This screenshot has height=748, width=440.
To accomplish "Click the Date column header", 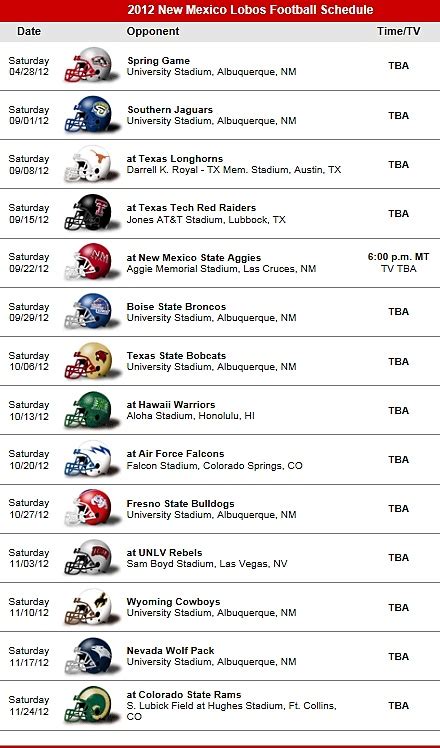I will (x=29, y=31).
